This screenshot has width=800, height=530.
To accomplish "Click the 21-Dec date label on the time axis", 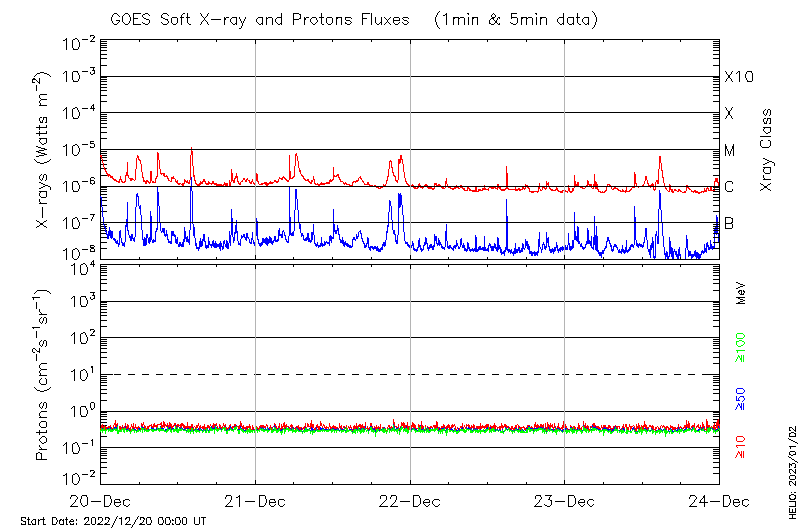I will click(255, 502).
